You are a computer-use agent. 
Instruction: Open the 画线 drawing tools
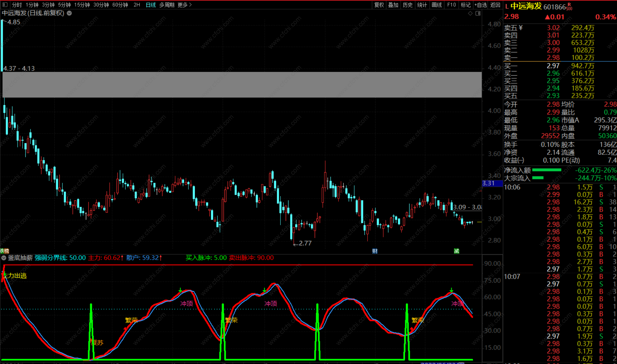[x=437, y=5]
